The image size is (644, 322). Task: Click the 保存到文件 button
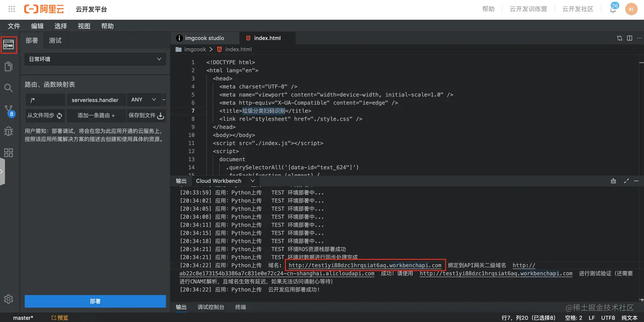(146, 116)
